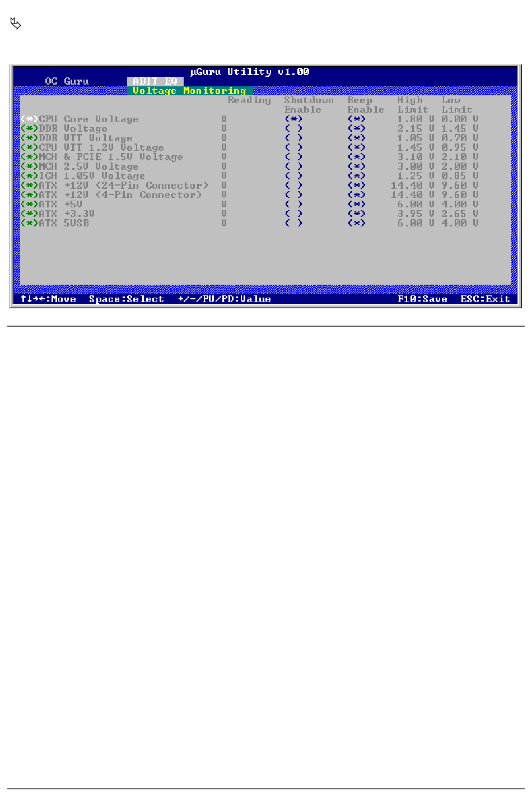Enable Shutdown for ICH 1.05V Voltage
This screenshot has width=532, height=797.
click(293, 176)
